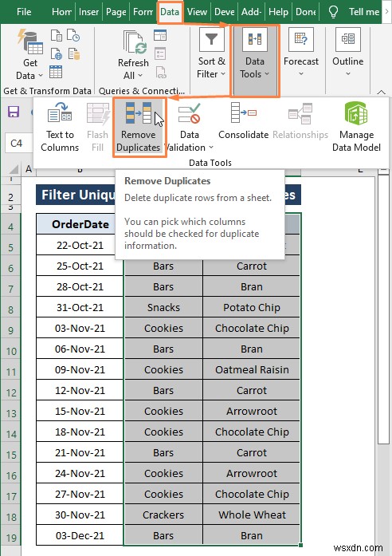Image resolution: width=392 pixels, height=556 pixels.
Task: Click cell with date 25-Oct-21
Action: [80, 266]
